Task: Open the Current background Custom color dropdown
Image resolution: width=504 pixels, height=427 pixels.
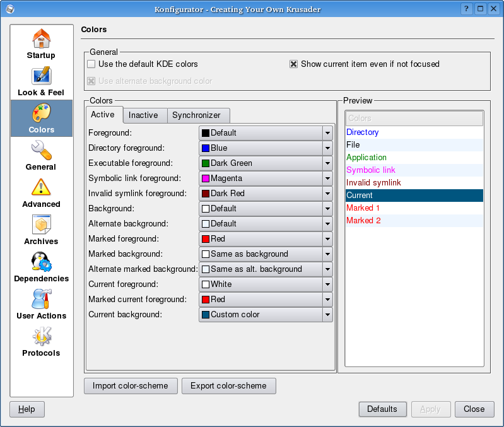Action: click(266, 315)
